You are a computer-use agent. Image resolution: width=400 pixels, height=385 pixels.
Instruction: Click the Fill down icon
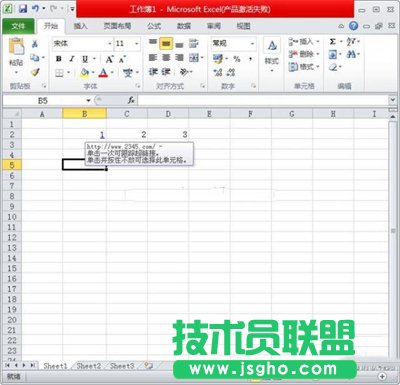(333, 54)
